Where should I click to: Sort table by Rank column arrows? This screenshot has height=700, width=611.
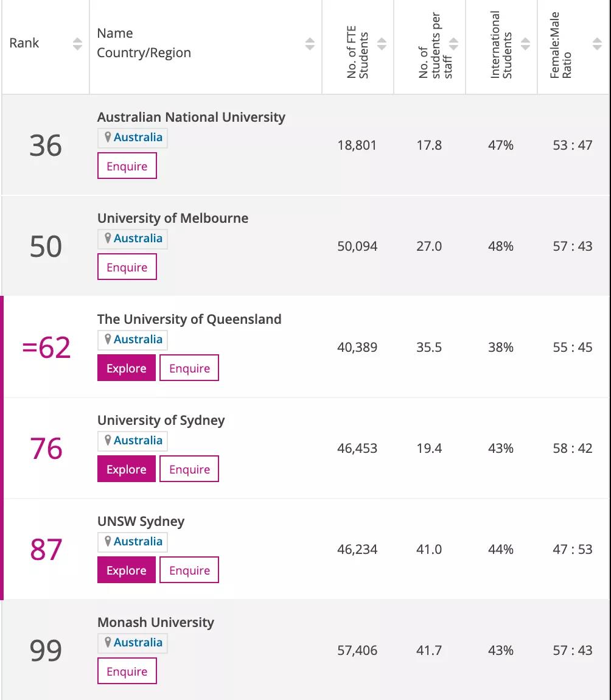coord(77,44)
